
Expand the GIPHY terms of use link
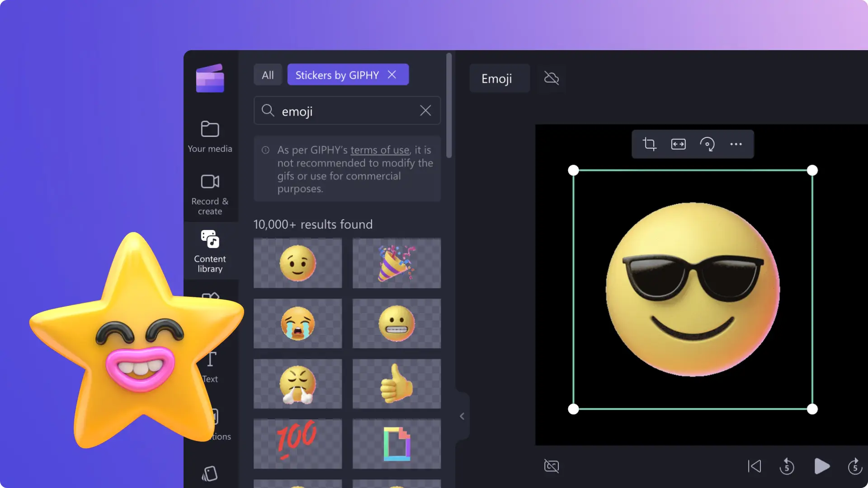(380, 149)
